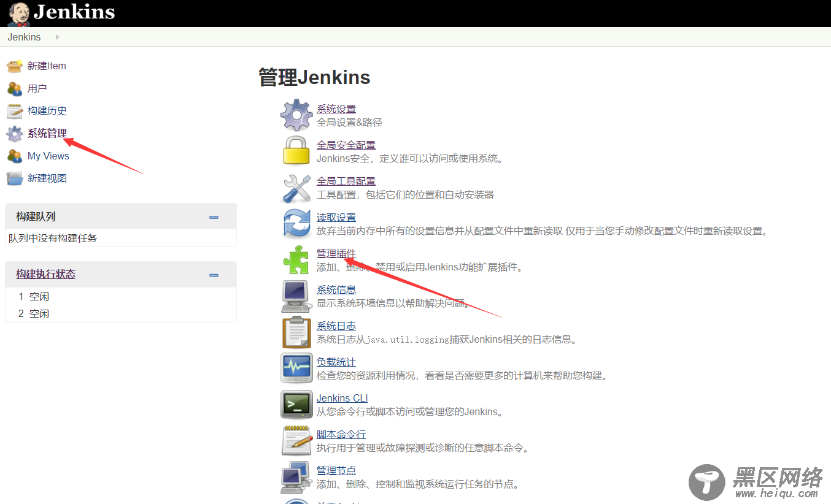Collapse the 构建队列 panel
Viewport: 831px width, 504px height.
coord(214,217)
